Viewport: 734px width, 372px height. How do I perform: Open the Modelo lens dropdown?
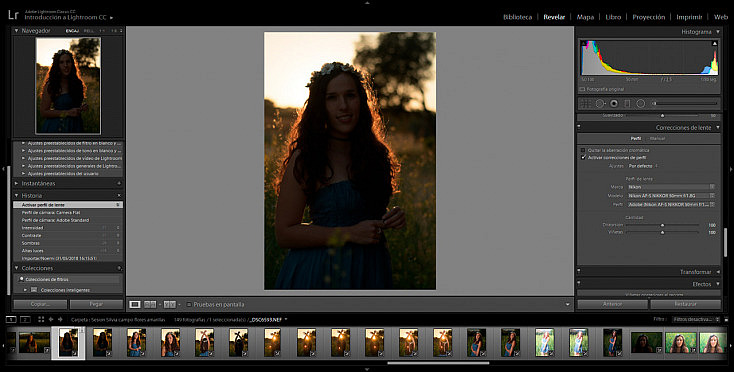pyautogui.click(x=671, y=196)
